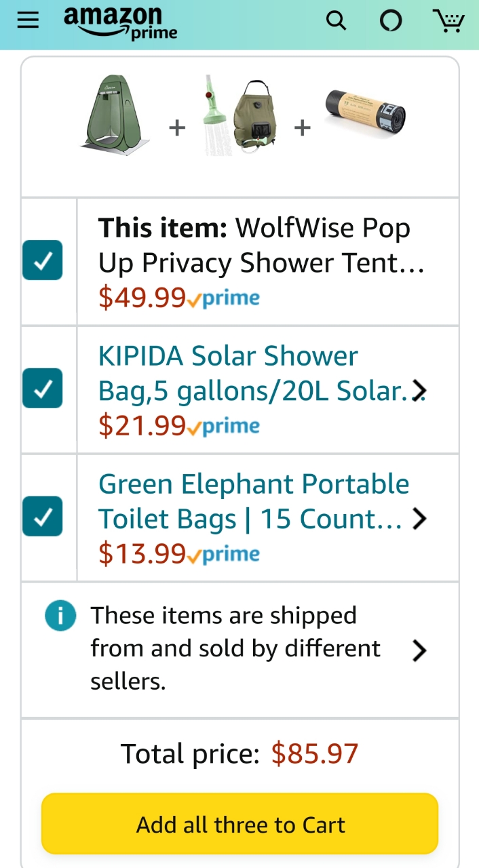The height and width of the screenshot is (868, 479).
Task: Open the hamburger navigation menu
Action: (28, 20)
